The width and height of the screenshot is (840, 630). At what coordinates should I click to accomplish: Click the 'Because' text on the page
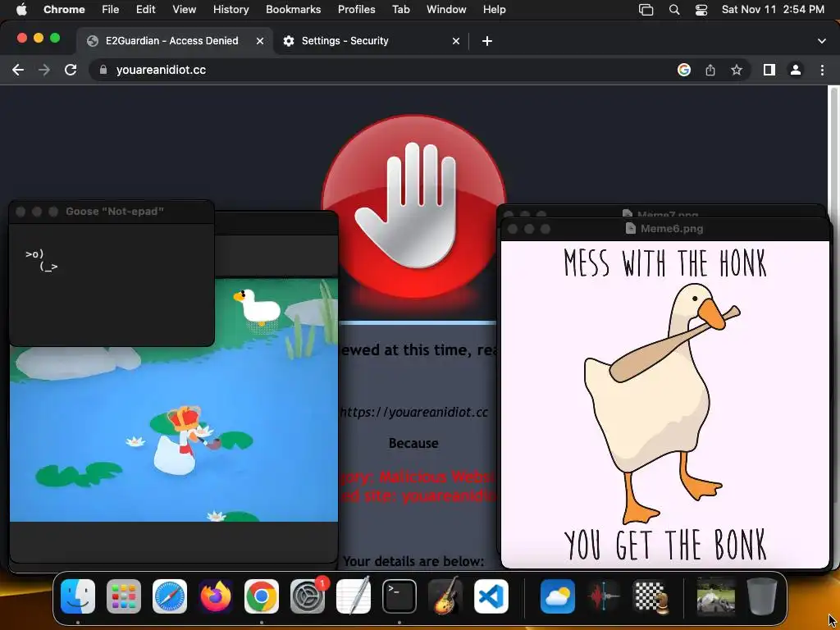coord(413,443)
